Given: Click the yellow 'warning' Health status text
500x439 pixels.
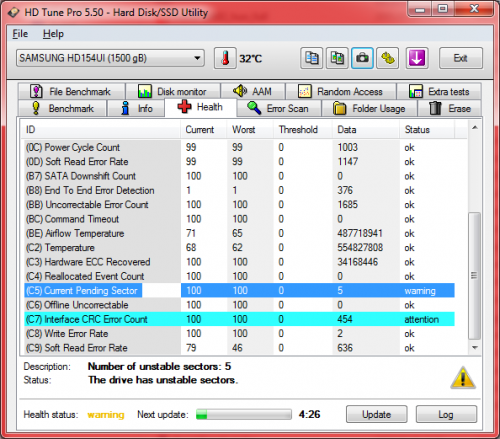Looking at the screenshot, I should 106,415.
